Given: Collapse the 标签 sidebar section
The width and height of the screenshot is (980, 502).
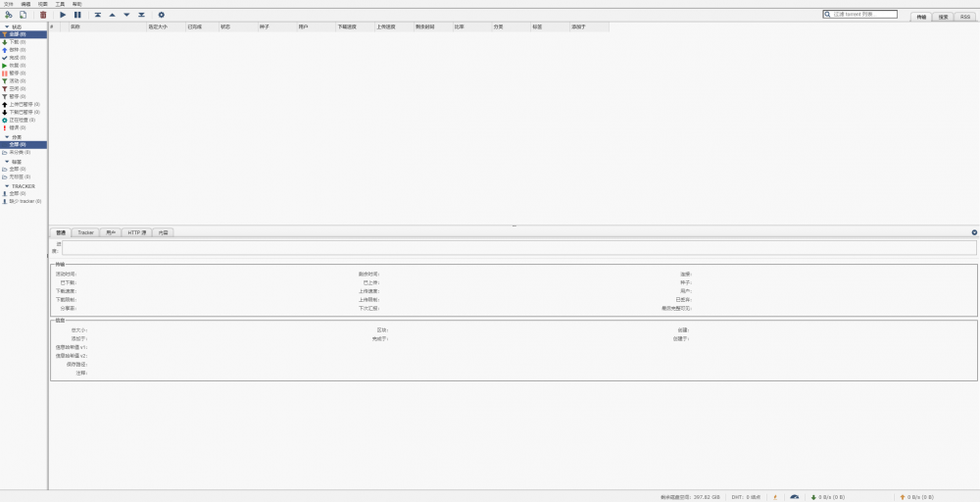Looking at the screenshot, I should (7, 162).
